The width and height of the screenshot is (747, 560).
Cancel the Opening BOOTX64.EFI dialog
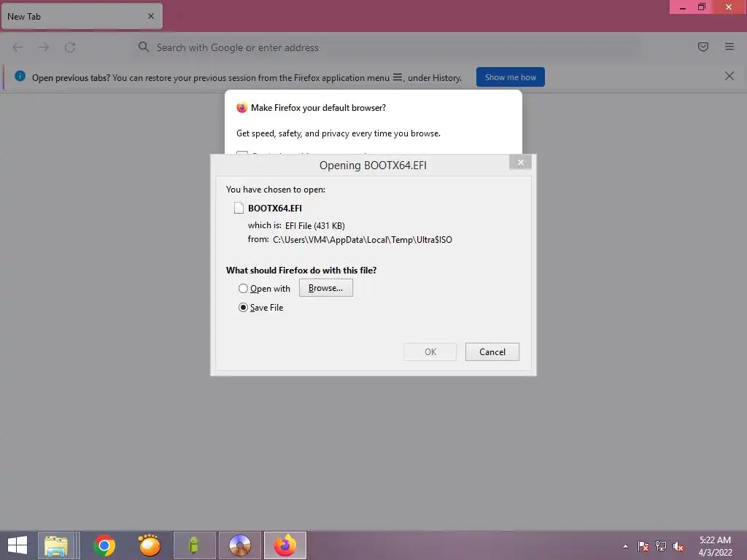point(492,352)
